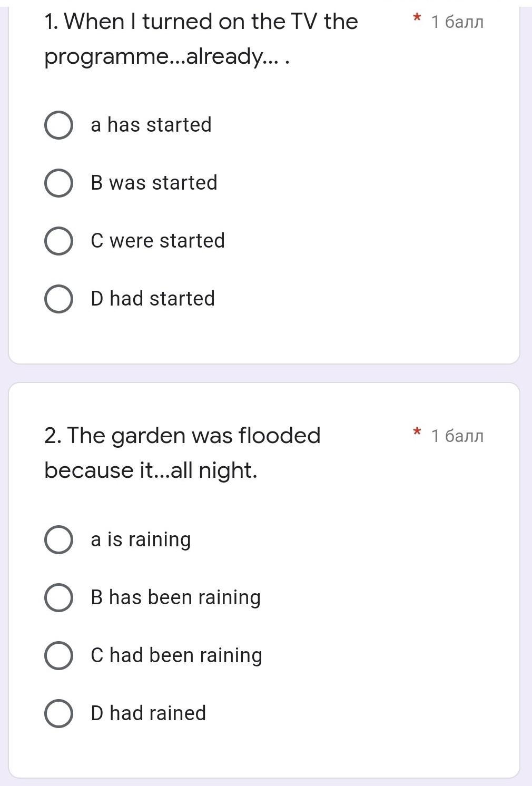Screen dimensions: 532x786
Task: Click the '1 балл' label on question 1
Action: point(457,22)
